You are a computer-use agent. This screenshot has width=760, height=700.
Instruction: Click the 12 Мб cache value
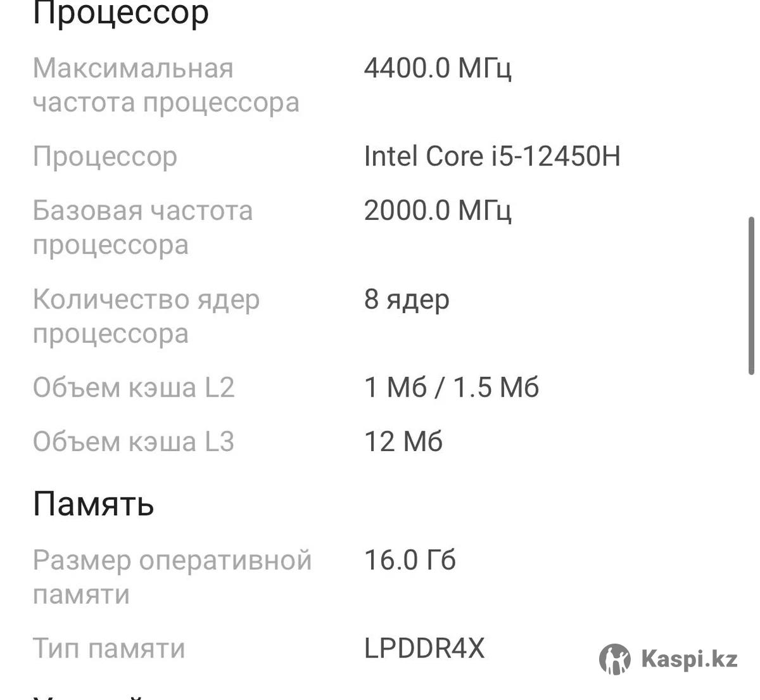403,442
